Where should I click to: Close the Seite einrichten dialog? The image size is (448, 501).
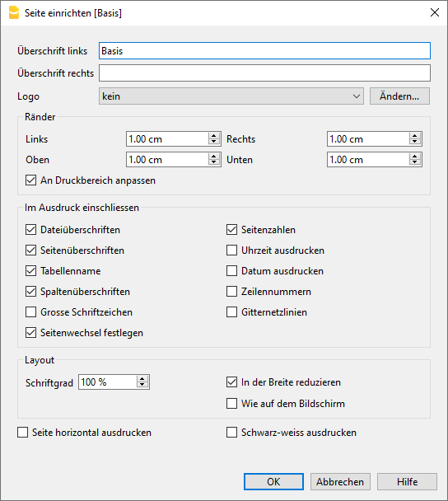435,13
